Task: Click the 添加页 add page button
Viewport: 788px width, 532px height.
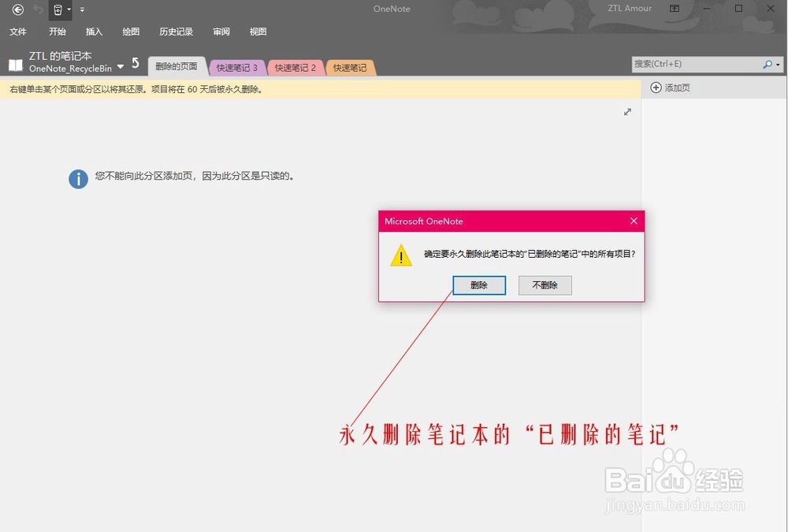Action: coord(671,87)
